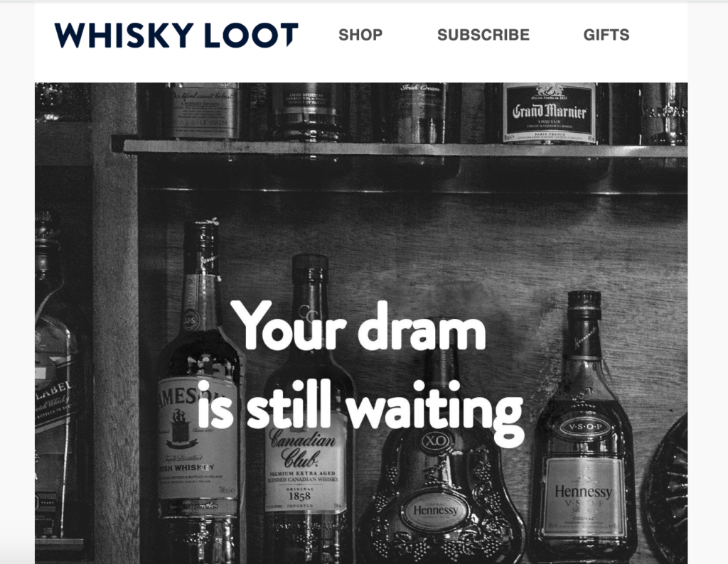
Task: Open the Whisky Loot logo homepage link
Action: [x=176, y=36]
